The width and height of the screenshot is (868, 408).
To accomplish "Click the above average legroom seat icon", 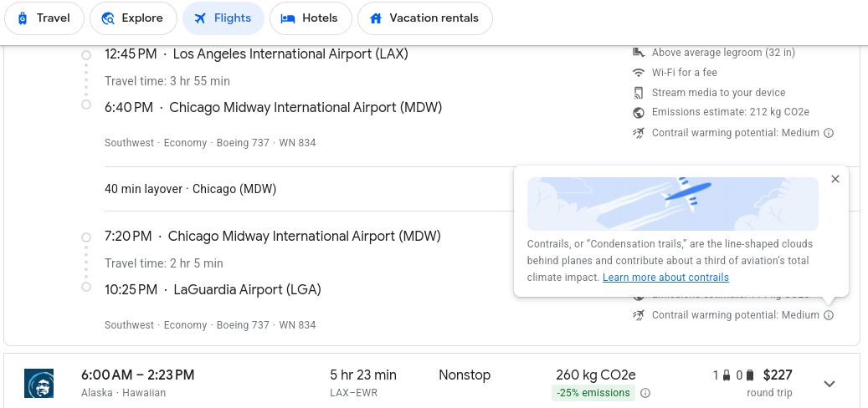I will (x=639, y=53).
